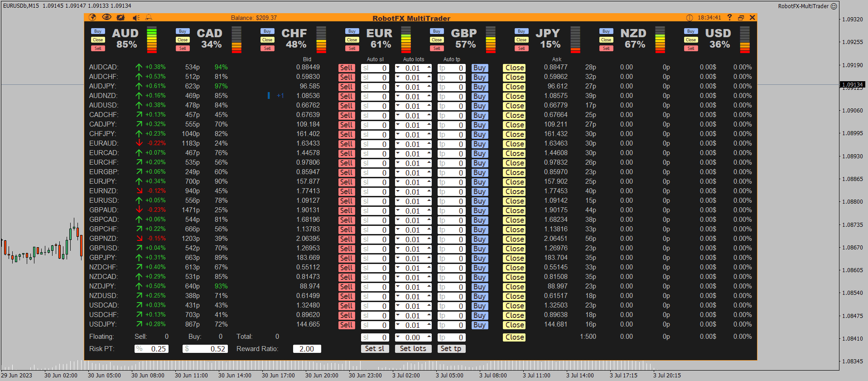Viewport: 868px width, 381px height.
Task: Click the GBPCHF symbol label
Action: [x=104, y=229]
